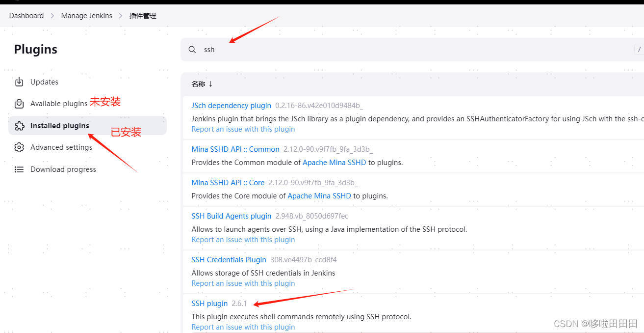This screenshot has width=644, height=333.
Task: Click the 插件管理 breadcrumb item
Action: click(143, 15)
